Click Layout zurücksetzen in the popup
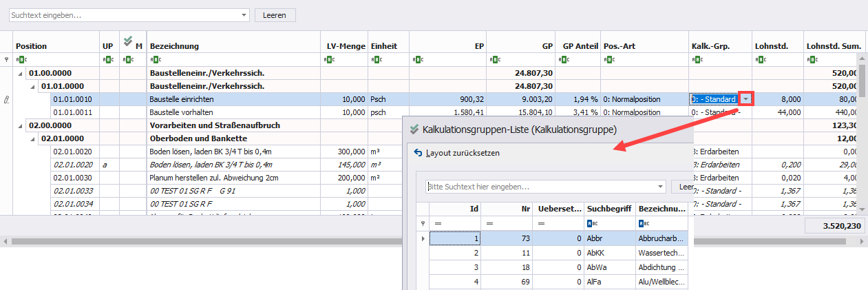The width and height of the screenshot is (868, 290). (463, 153)
